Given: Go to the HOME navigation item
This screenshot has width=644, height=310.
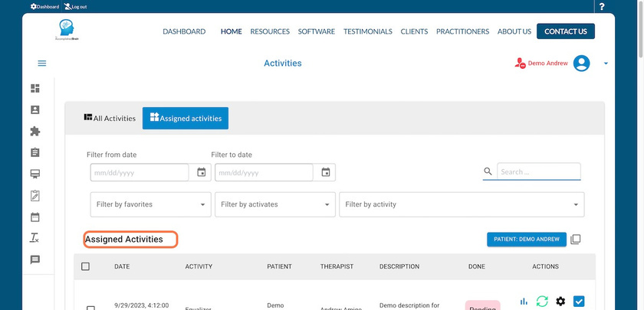Looking at the screenshot, I should coord(232,31).
